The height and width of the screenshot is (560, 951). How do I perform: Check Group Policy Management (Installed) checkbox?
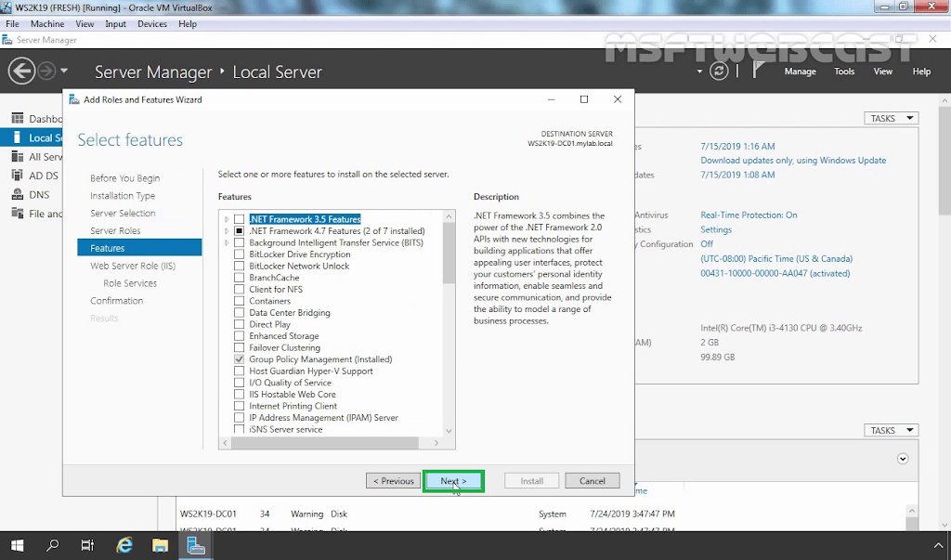(x=240, y=359)
